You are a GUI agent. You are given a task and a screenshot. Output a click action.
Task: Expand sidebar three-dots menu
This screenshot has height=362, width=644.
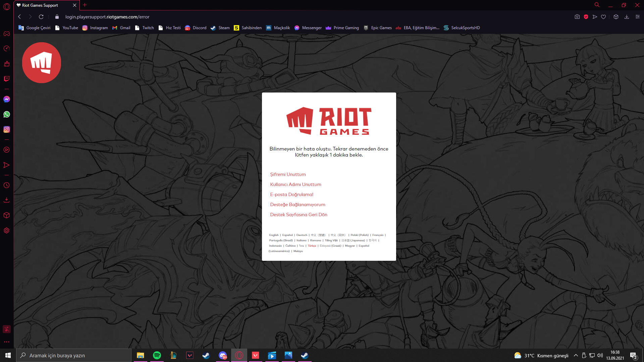[6, 342]
